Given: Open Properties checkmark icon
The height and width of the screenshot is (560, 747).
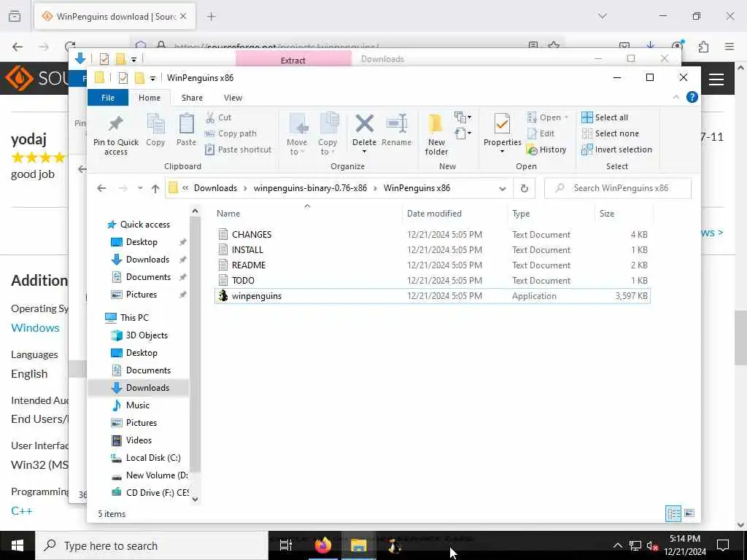Looking at the screenshot, I should coord(502,124).
